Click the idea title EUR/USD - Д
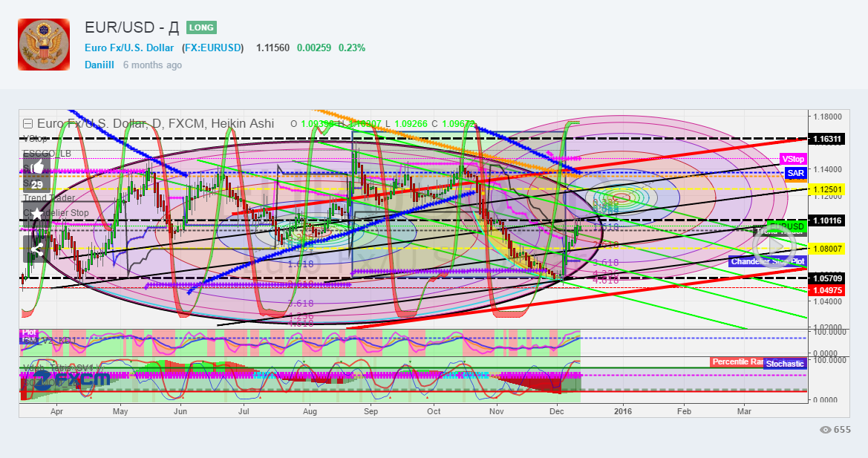This screenshot has height=458, width=868. coord(131,27)
